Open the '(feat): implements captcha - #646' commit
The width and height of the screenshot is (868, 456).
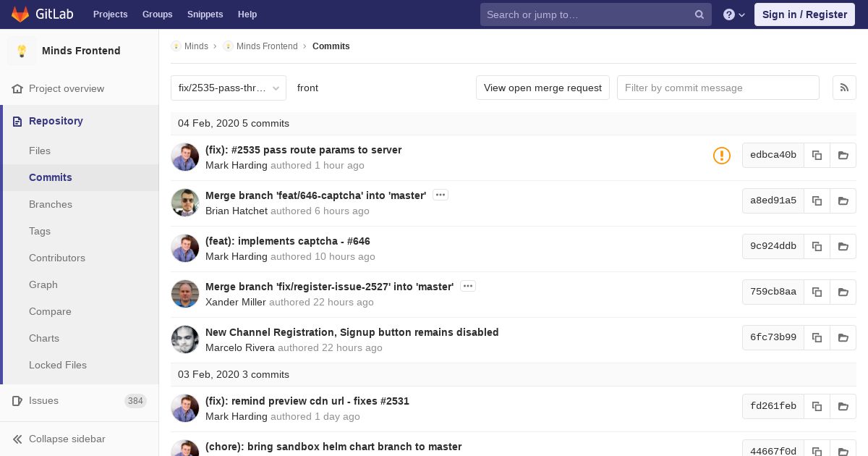(287, 241)
